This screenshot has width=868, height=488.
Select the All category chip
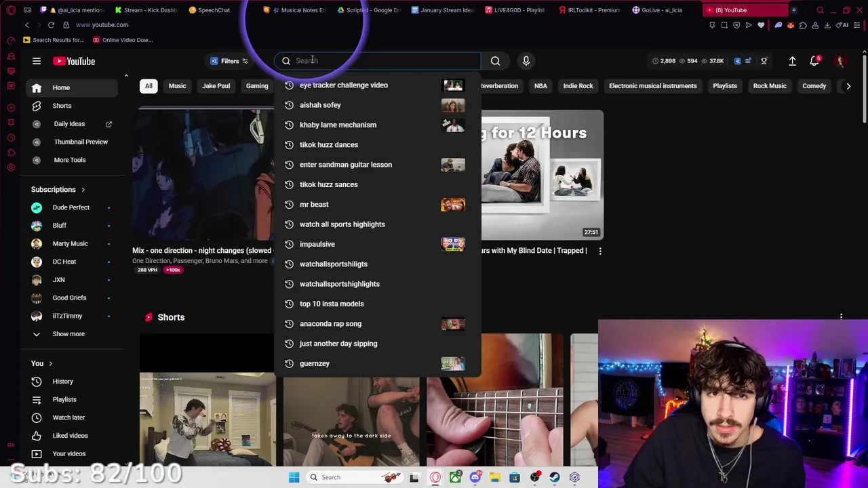(149, 86)
